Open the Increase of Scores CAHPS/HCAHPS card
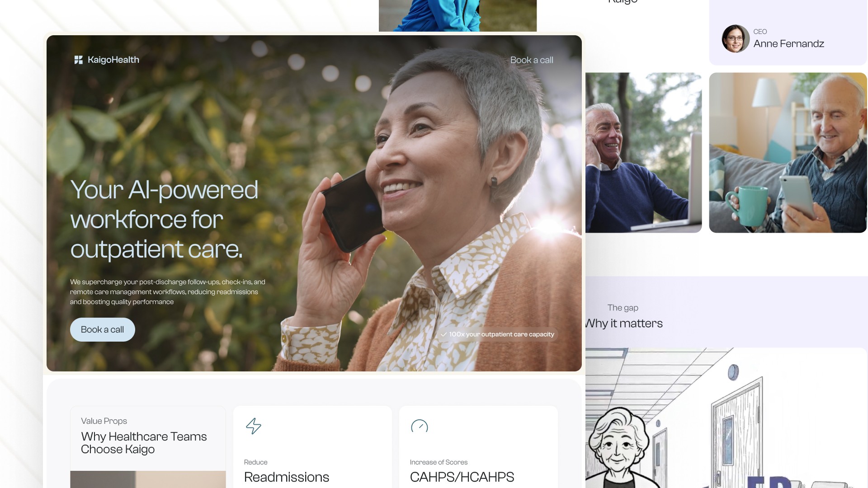Image resolution: width=868 pixels, height=488 pixels. [478, 447]
